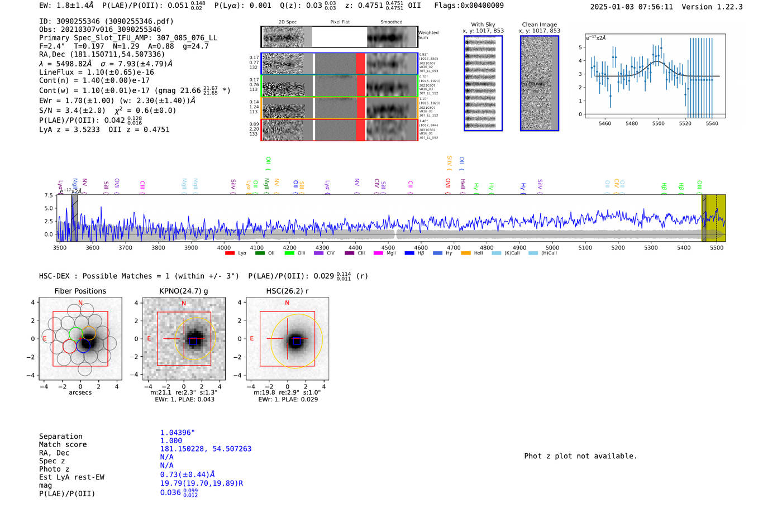Click the m:21.1 re:2.3" s:1.3" caption
The image size is (782, 532).
click(184, 392)
